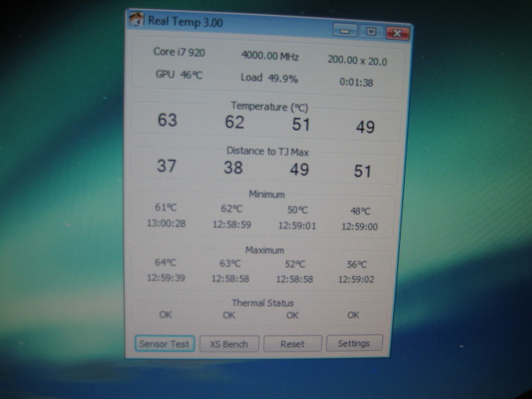Click the Real Temp app icon in title bar
Image resolution: width=532 pixels, height=399 pixels.
coord(137,19)
